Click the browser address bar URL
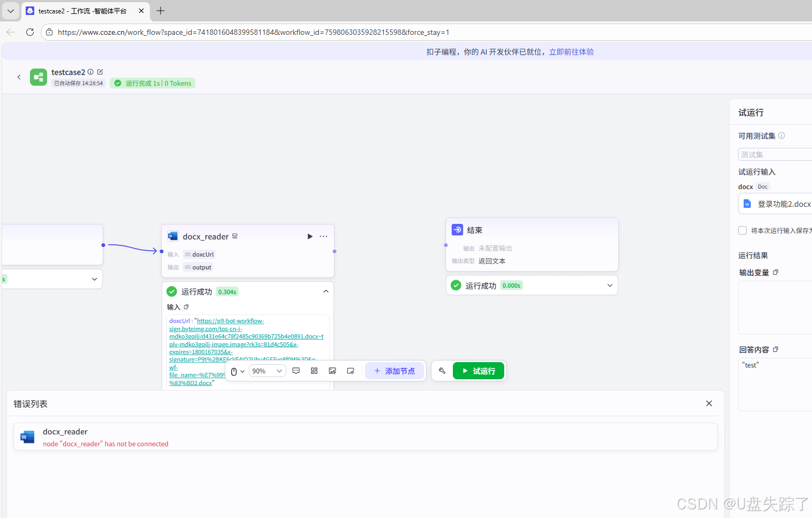 click(254, 32)
